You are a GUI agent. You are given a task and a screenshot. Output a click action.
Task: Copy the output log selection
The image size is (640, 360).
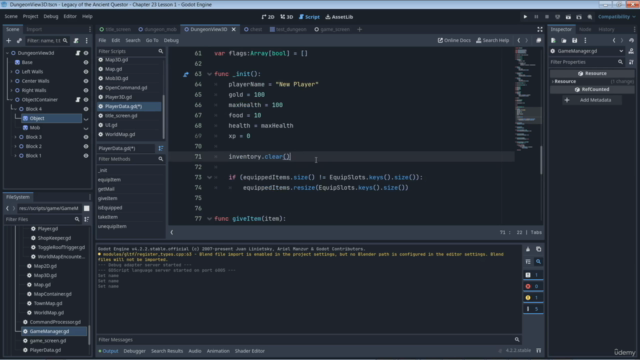click(538, 249)
